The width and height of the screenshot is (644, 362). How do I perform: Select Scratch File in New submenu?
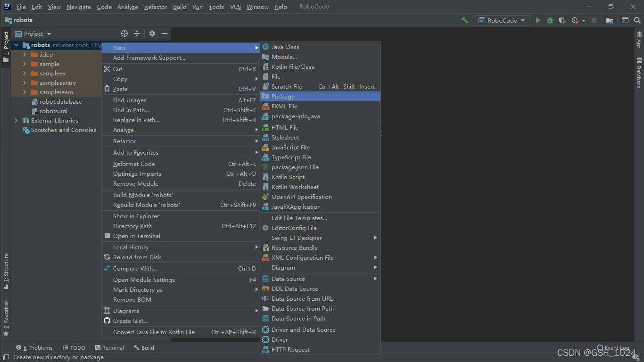click(321, 86)
